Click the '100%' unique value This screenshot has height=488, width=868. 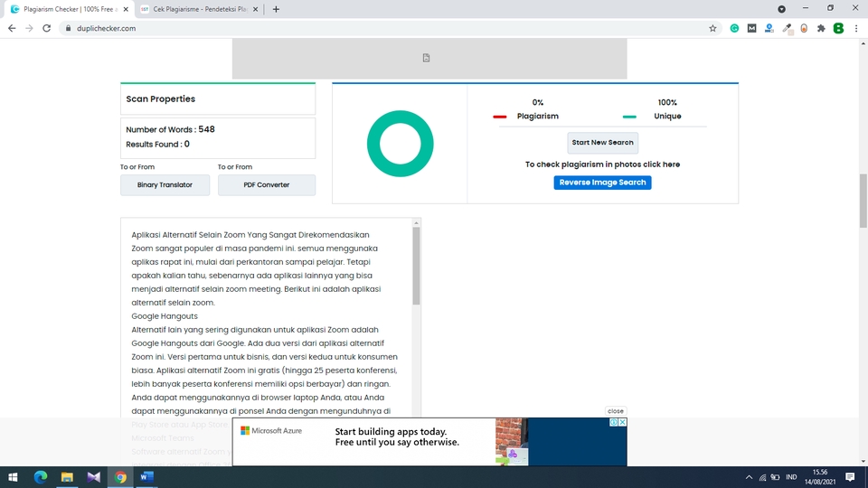pyautogui.click(x=667, y=102)
